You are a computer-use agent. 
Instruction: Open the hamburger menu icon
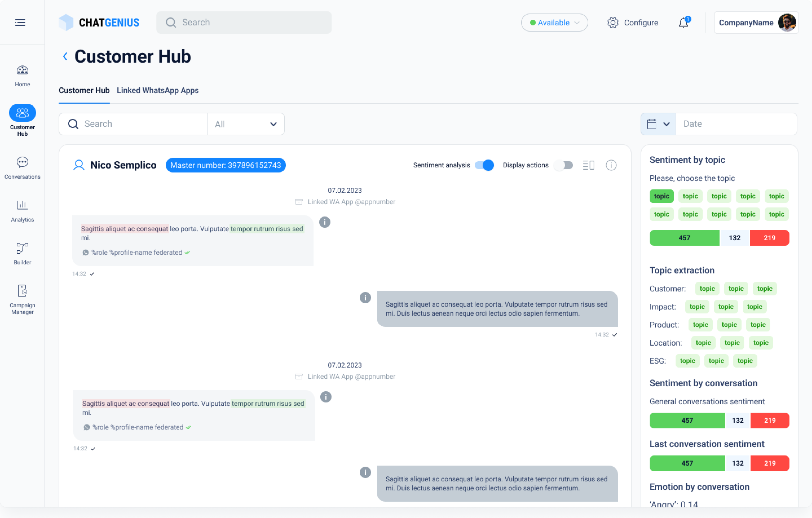(x=20, y=23)
